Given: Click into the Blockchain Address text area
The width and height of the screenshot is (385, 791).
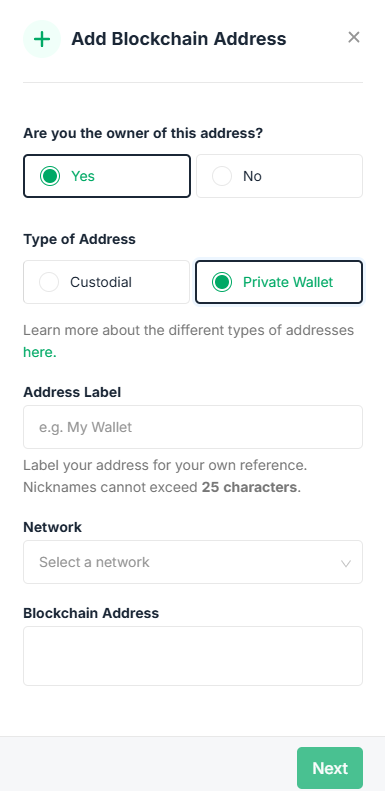Looking at the screenshot, I should tap(193, 656).
